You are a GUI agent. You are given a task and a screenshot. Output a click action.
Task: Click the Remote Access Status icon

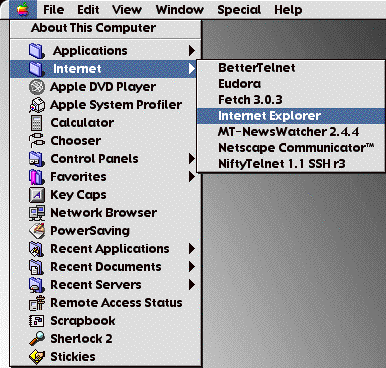click(x=37, y=303)
